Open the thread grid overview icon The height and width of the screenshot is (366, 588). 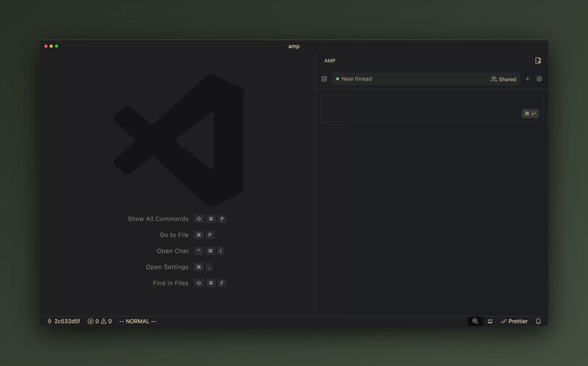click(324, 79)
